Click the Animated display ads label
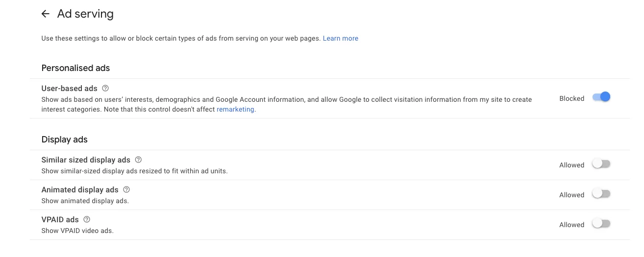Image resolution: width=644 pixels, height=257 pixels. 80,190
